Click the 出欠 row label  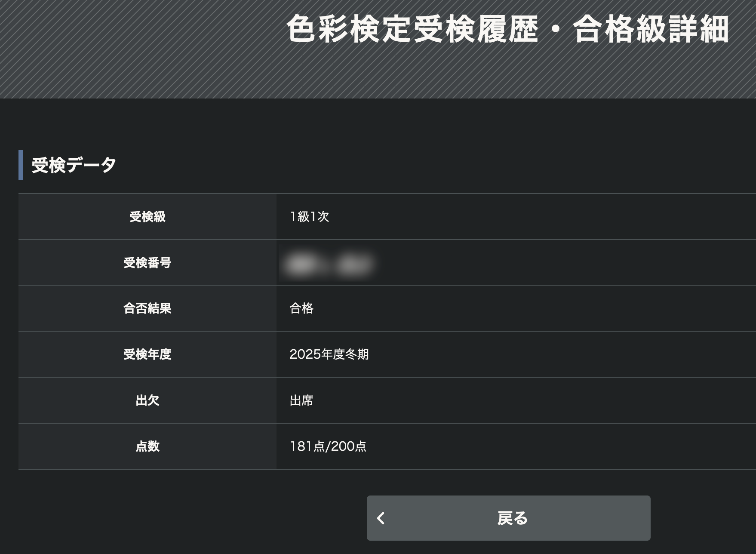click(148, 400)
